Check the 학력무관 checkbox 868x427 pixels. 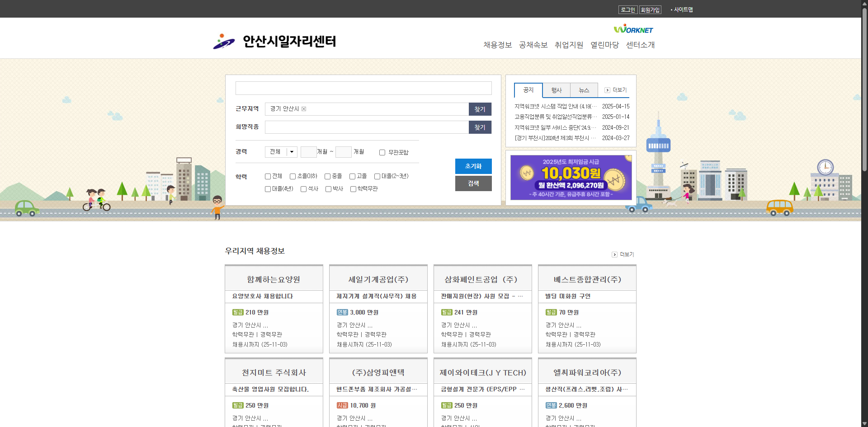pyautogui.click(x=353, y=189)
